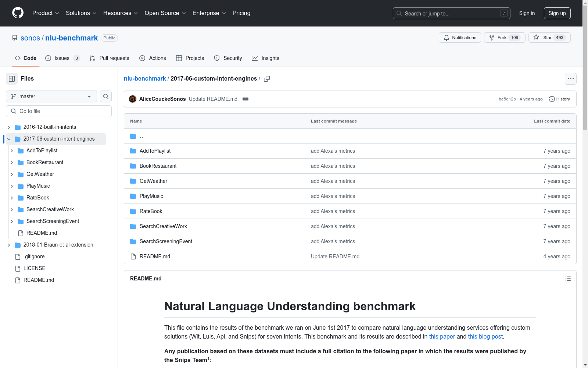Expand commit message details ellipsis
Image resolution: width=588 pixels, height=368 pixels.
pyautogui.click(x=245, y=99)
